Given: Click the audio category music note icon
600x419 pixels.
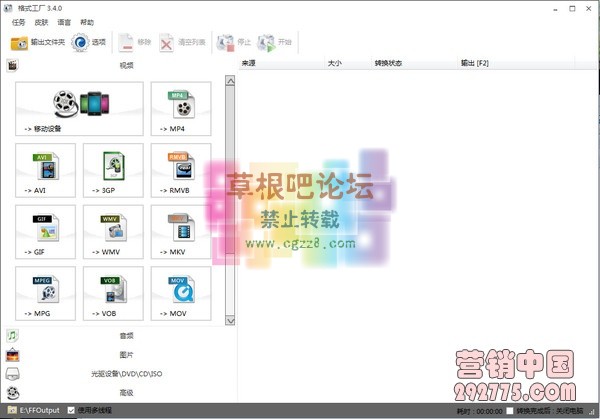Looking at the screenshot, I should [x=12, y=336].
